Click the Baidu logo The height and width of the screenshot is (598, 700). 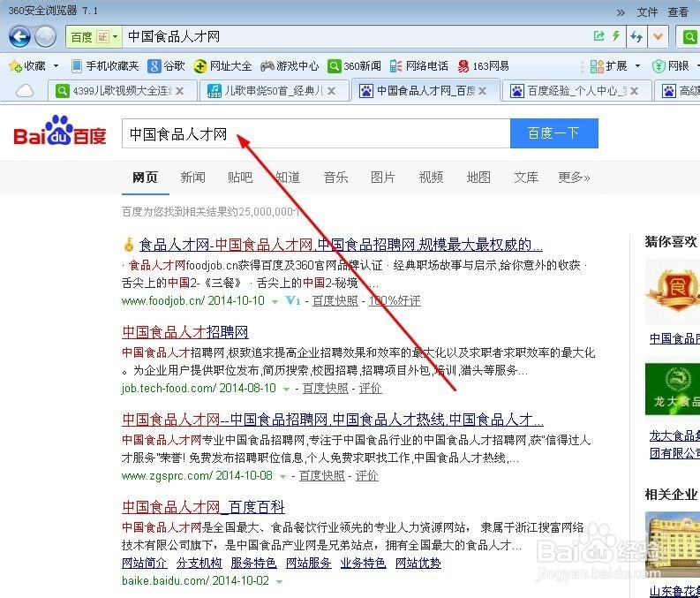tap(60, 132)
